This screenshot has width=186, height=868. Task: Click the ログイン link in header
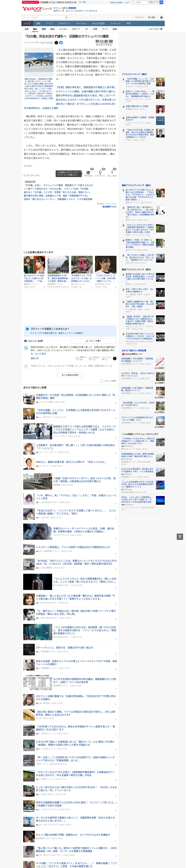point(57,11)
